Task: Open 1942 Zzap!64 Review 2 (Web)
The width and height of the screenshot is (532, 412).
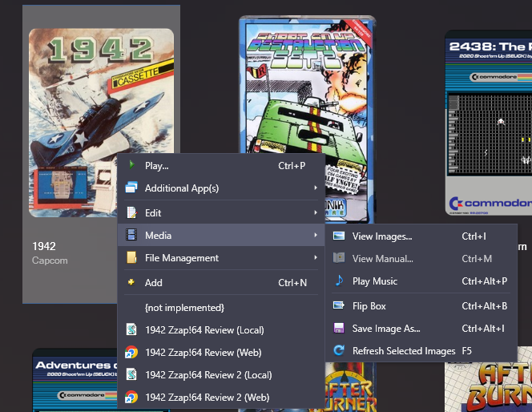Action: 221,397
